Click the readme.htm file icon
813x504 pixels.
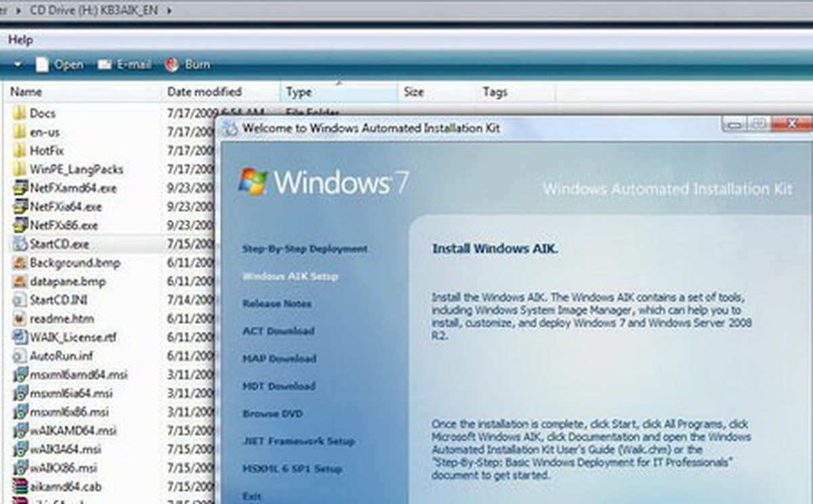pos(18,319)
